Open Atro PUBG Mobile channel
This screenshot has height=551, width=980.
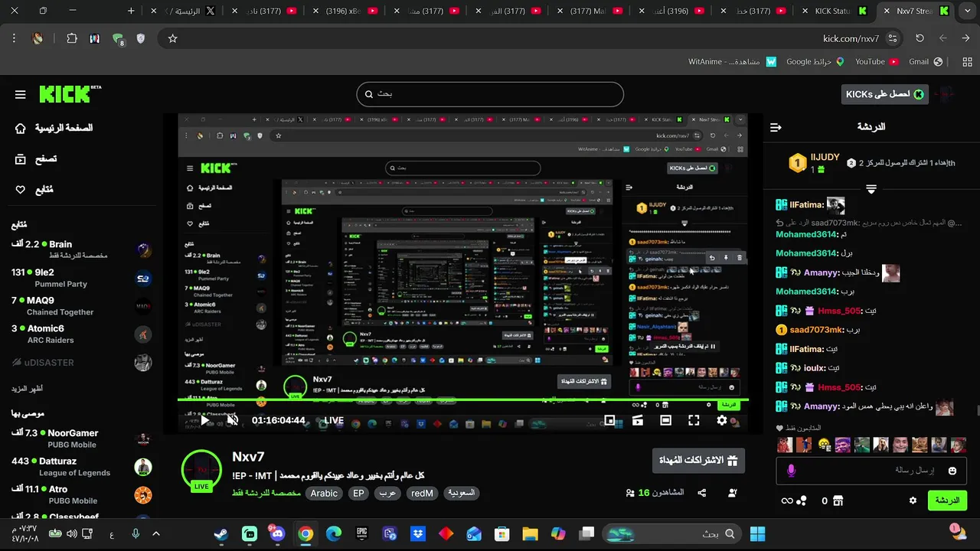coord(81,495)
